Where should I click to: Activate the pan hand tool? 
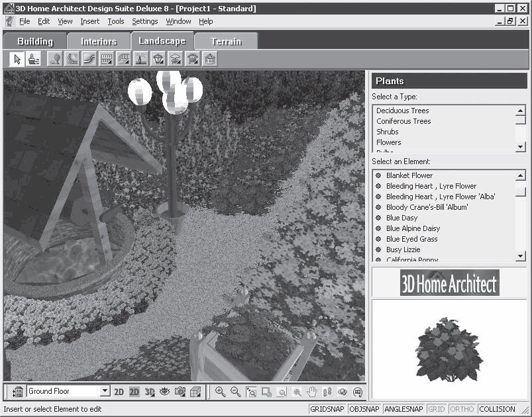pos(312,392)
